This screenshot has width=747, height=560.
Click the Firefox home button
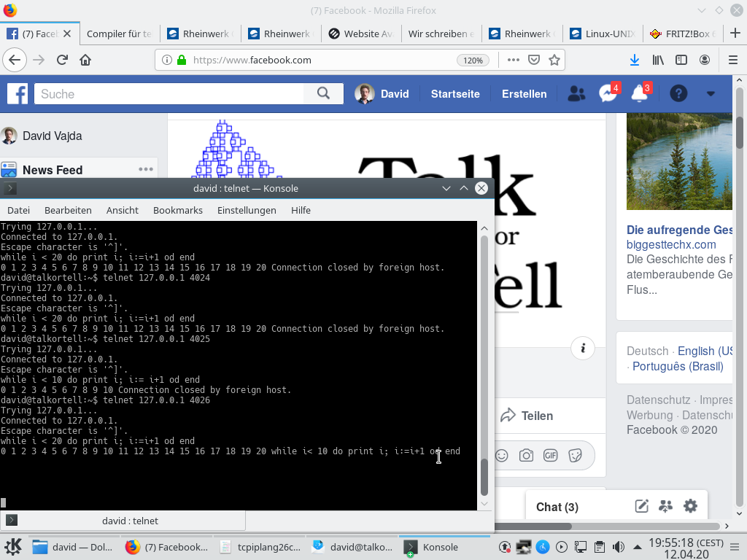(85, 60)
